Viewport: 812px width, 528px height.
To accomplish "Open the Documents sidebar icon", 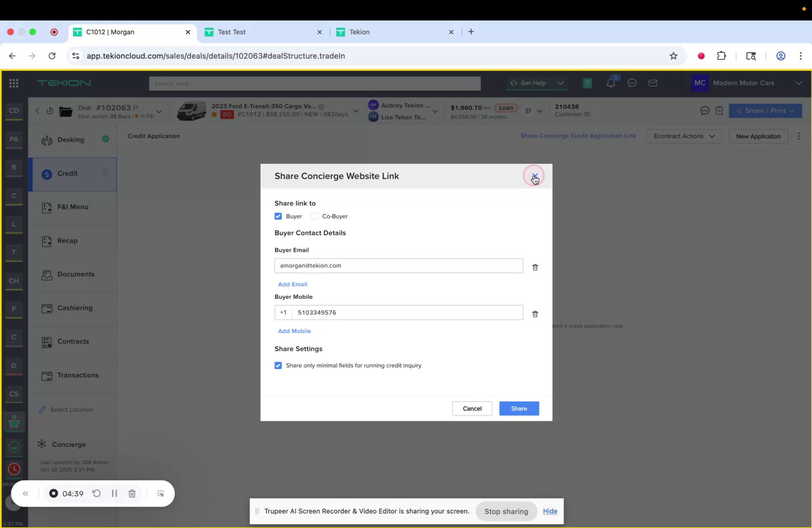I will (47, 275).
